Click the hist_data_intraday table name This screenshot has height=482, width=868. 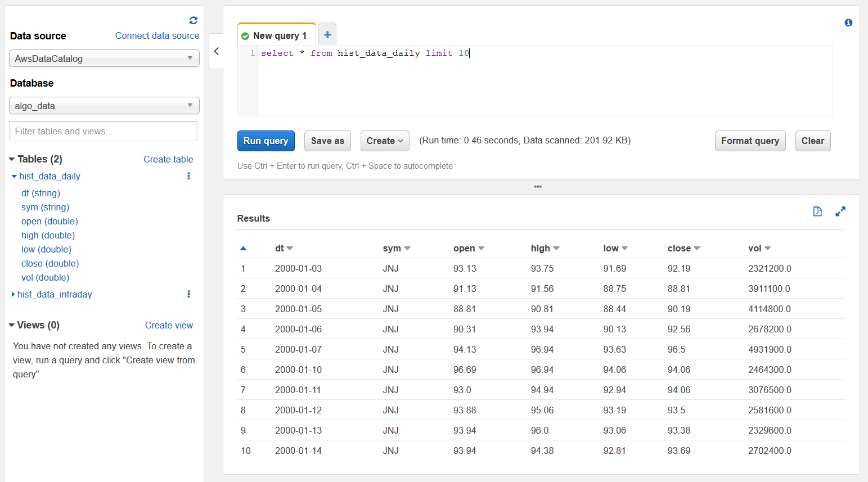pyautogui.click(x=55, y=294)
